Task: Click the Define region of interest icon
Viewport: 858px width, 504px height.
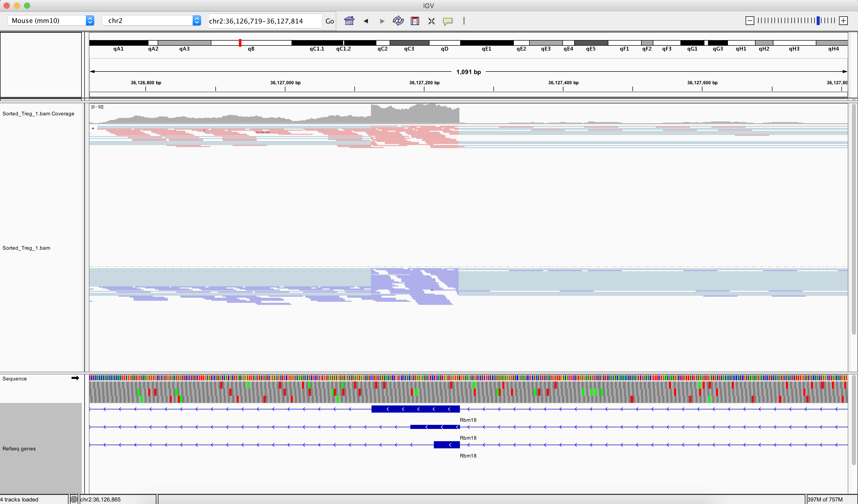Action: click(x=415, y=21)
